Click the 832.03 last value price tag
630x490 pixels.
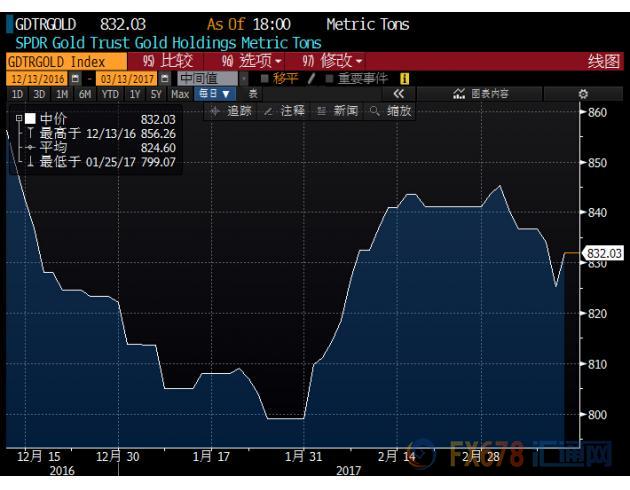[x=604, y=253]
